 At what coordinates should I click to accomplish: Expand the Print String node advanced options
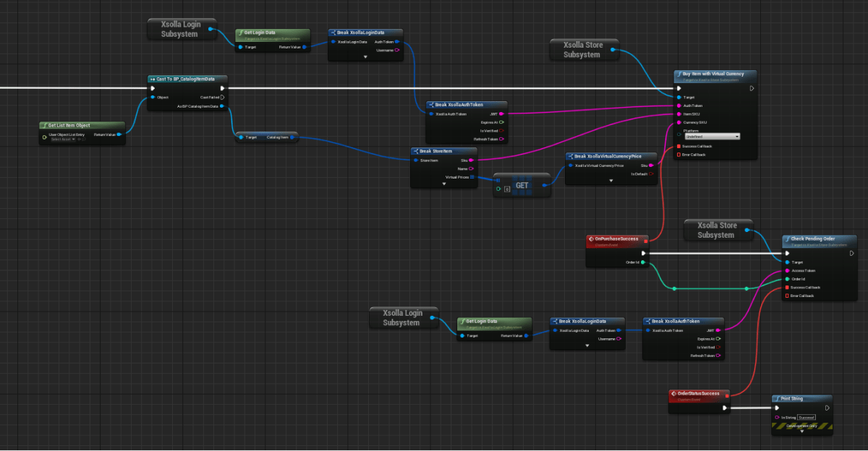(x=802, y=431)
